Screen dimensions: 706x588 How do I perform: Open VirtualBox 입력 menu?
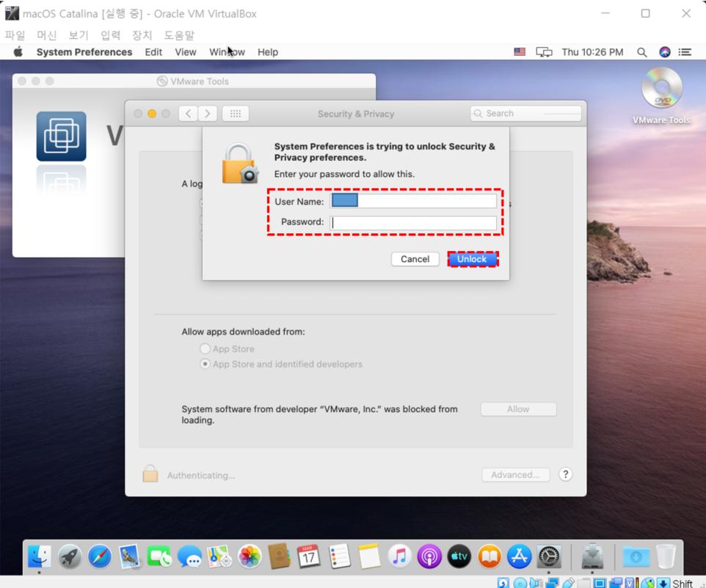pos(110,35)
